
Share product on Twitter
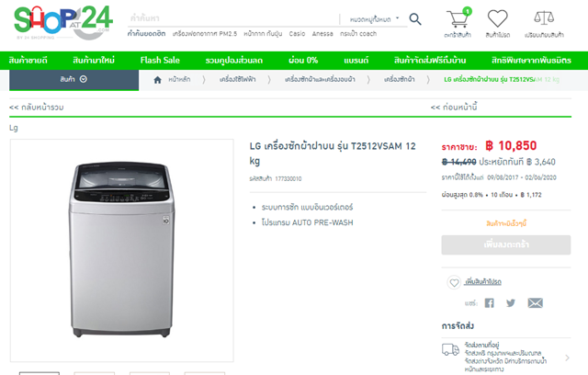point(511,302)
